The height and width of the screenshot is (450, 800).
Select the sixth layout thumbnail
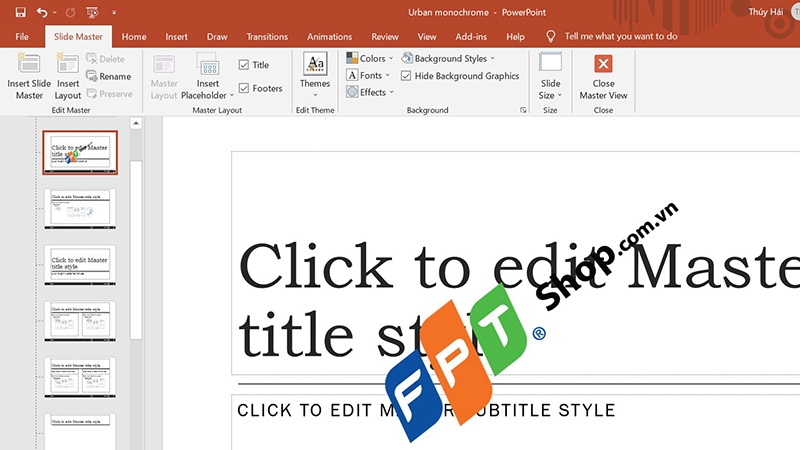(x=80, y=431)
